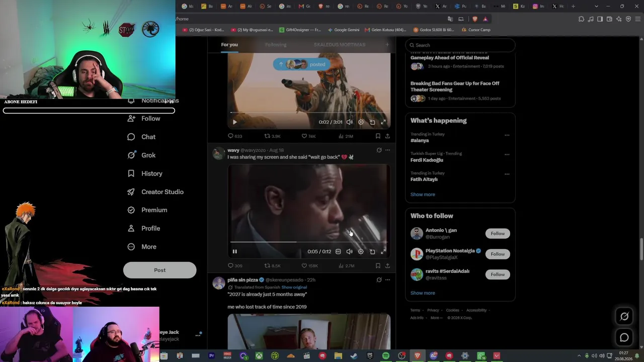The width and height of the screenshot is (644, 362).
Task: Open the tab search dropdown arrow
Action: (596, 7)
